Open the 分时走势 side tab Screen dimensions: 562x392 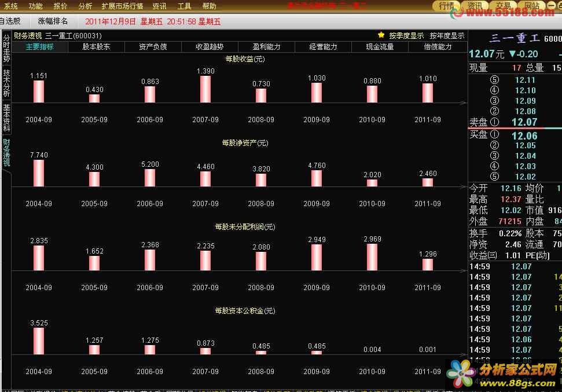6,47
